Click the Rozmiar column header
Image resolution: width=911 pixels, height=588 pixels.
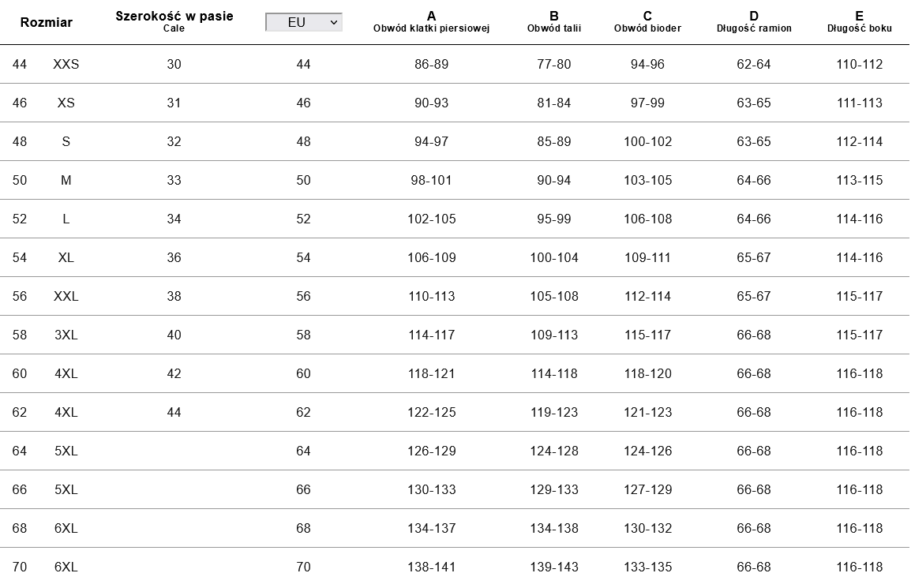coord(46,22)
